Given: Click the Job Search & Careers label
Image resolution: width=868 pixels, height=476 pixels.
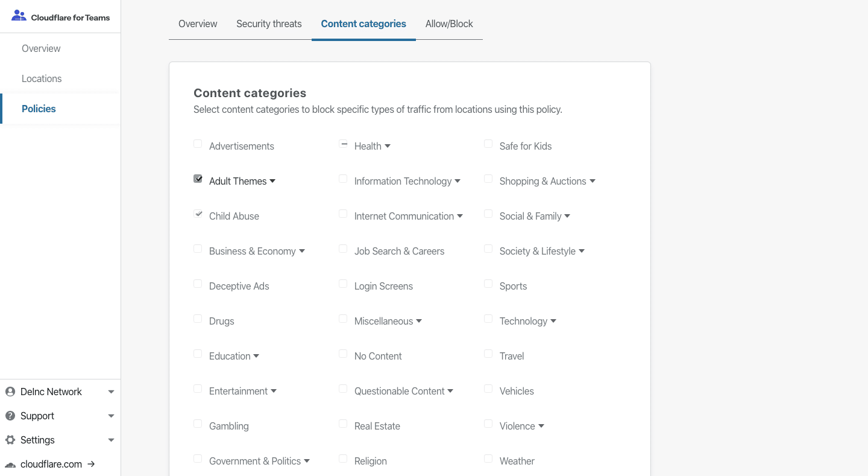Looking at the screenshot, I should pyautogui.click(x=399, y=251).
